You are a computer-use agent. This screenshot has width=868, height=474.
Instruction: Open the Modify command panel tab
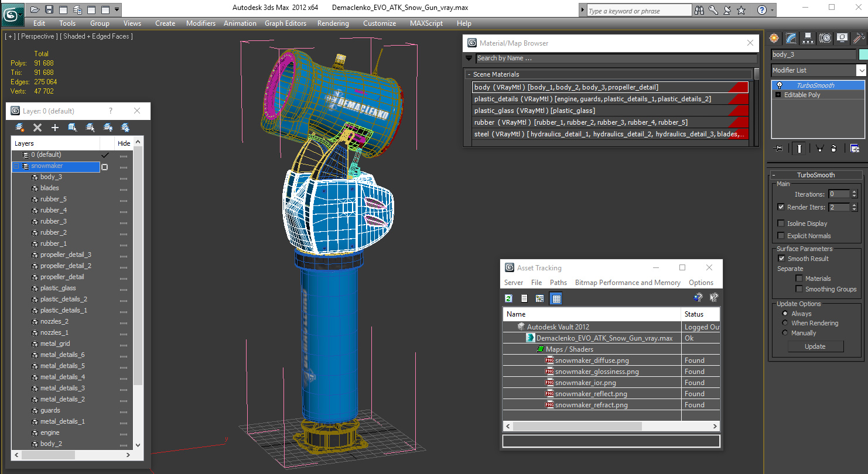click(791, 38)
